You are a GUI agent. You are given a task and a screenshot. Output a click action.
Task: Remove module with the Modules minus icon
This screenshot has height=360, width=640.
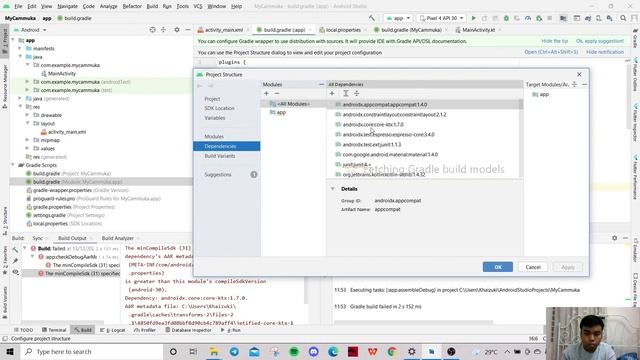tap(277, 93)
